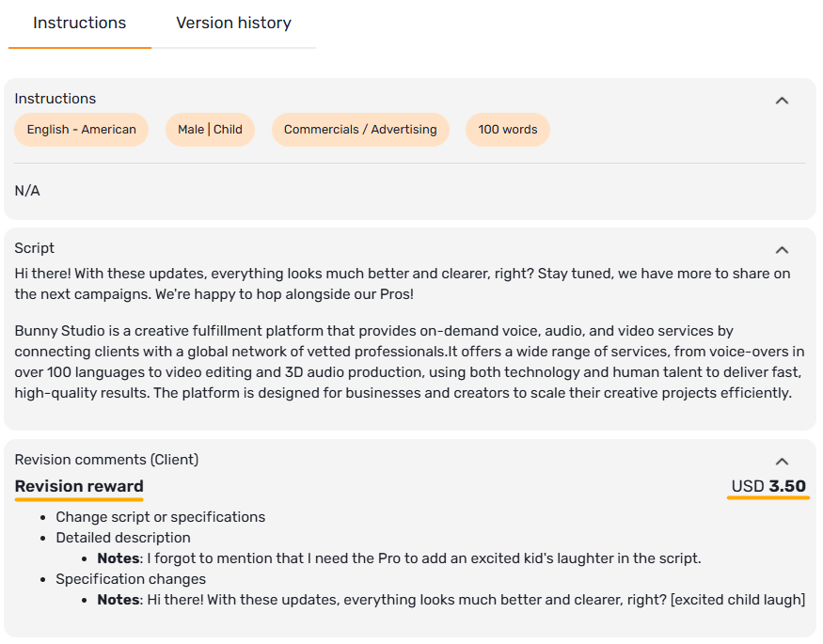The width and height of the screenshot is (823, 644).
Task: Click the Script panel heading
Action: tap(35, 248)
